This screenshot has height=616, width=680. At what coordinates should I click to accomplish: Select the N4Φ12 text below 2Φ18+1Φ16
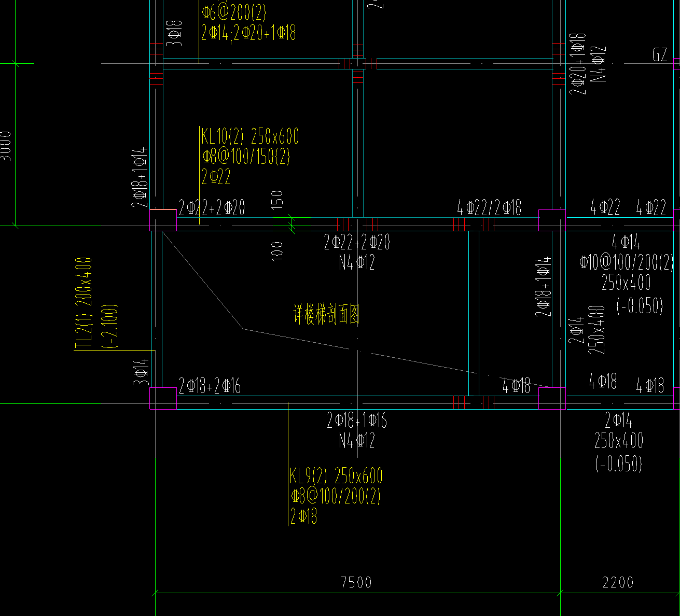coord(357,441)
